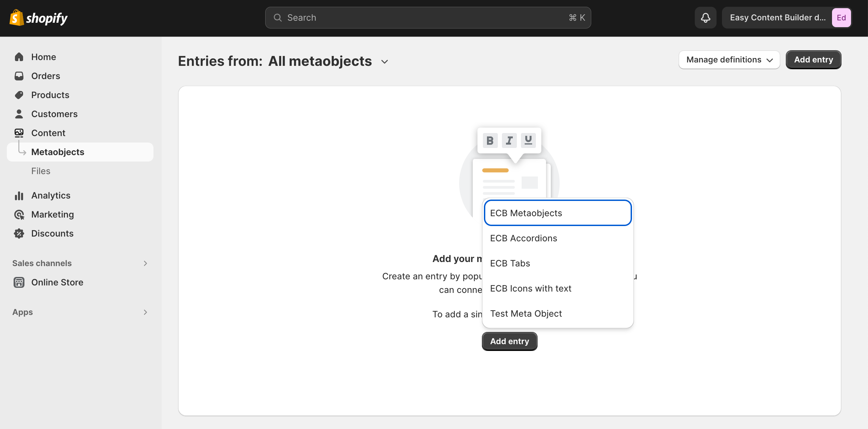Click the Shopify logo
This screenshot has width=868, height=429.
coord(38,18)
